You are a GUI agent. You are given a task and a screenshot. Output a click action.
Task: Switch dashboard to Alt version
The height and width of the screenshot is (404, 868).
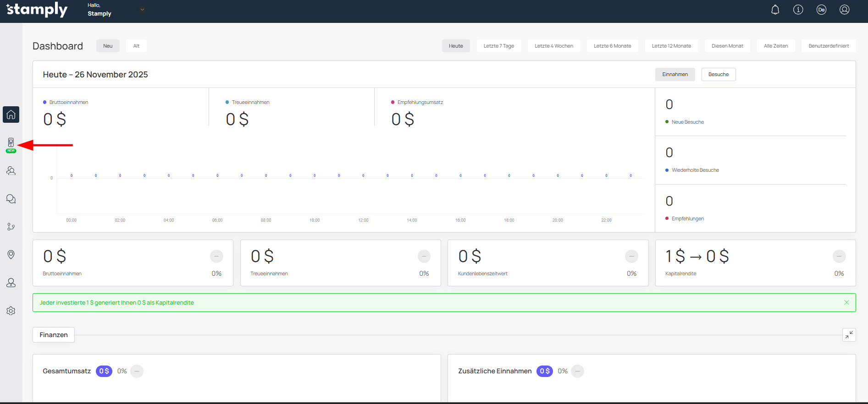[x=136, y=46]
